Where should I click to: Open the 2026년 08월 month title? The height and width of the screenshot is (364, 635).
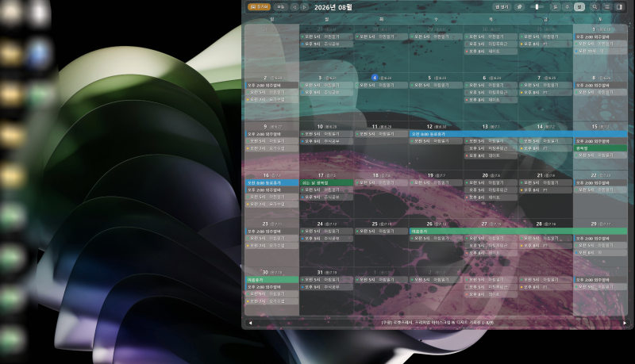pyautogui.click(x=333, y=7)
